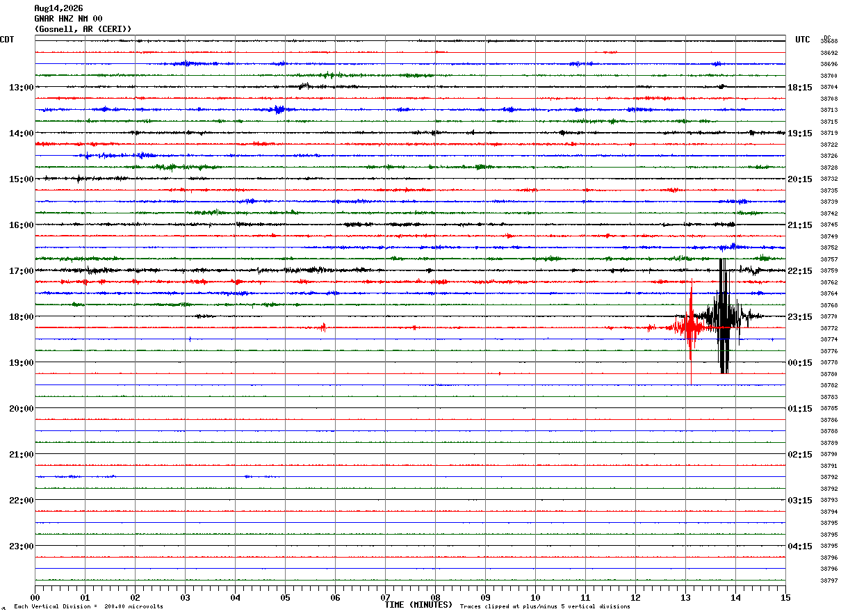Select the 38797 DC offset value
The height and width of the screenshot is (616, 841).
click(x=829, y=581)
